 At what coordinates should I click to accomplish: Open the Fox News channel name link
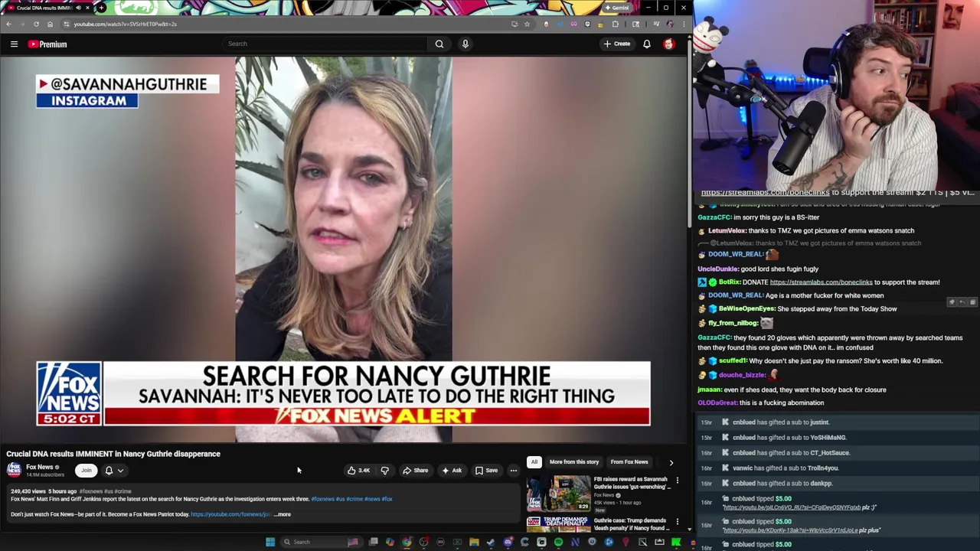click(40, 467)
